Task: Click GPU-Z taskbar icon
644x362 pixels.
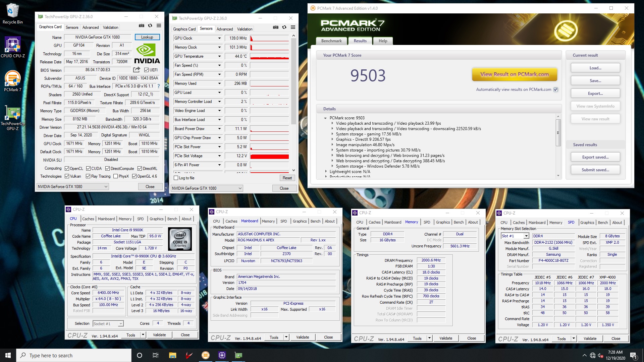Action: [238, 355]
